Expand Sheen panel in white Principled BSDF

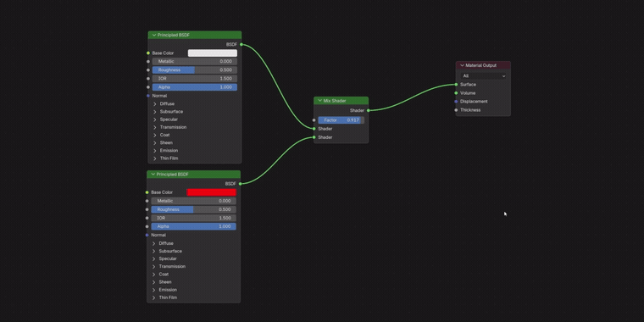tap(155, 143)
